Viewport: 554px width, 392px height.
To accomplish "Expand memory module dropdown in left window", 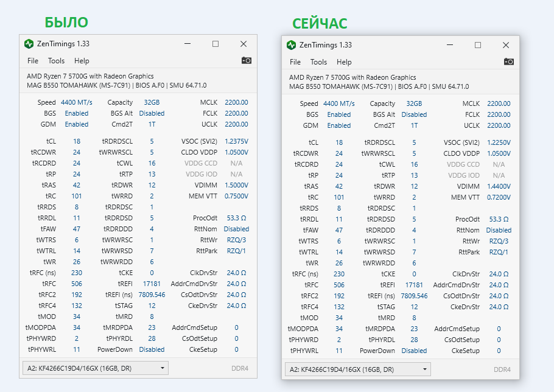I will [x=163, y=368].
